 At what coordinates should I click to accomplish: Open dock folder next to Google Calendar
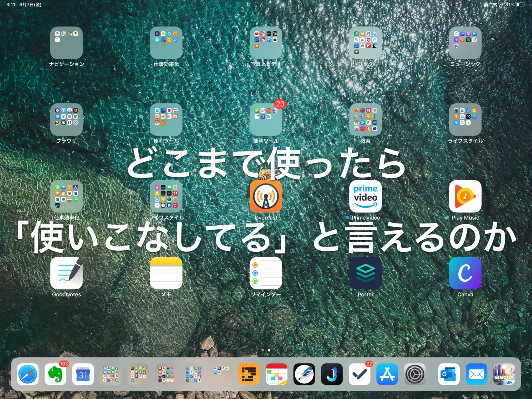point(111,374)
